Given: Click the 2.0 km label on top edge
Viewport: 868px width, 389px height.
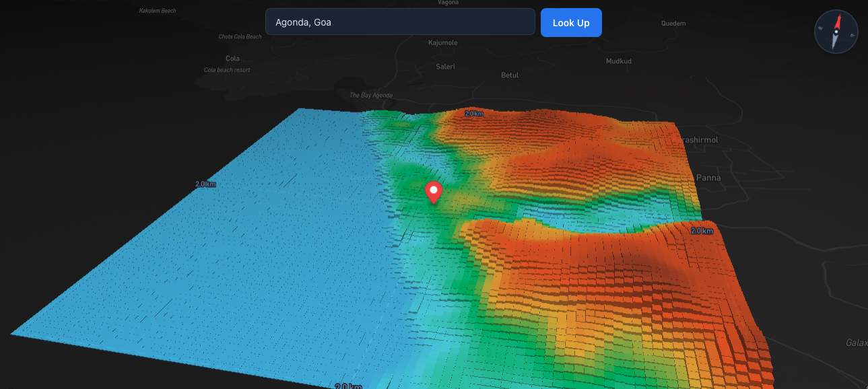Looking at the screenshot, I should [x=473, y=114].
